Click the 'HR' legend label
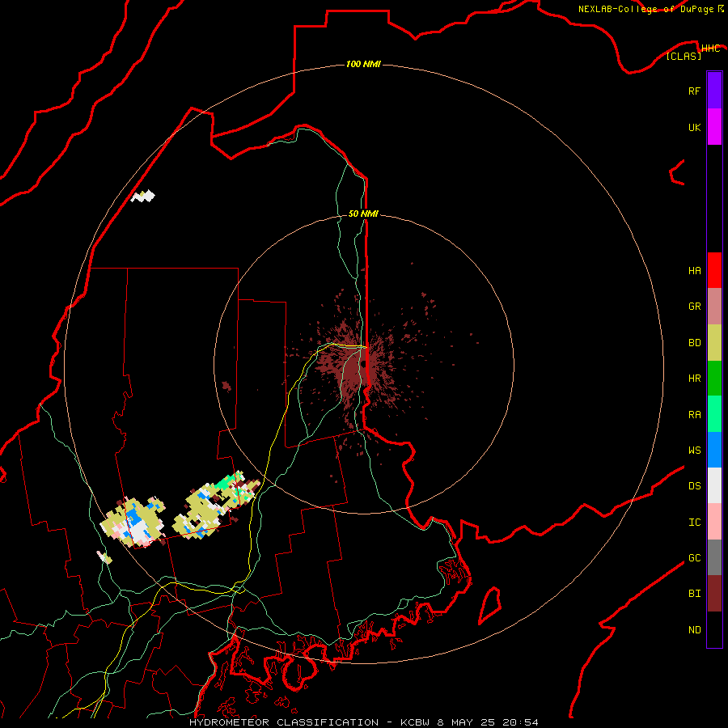Screen dimensions: 728x728 click(694, 379)
